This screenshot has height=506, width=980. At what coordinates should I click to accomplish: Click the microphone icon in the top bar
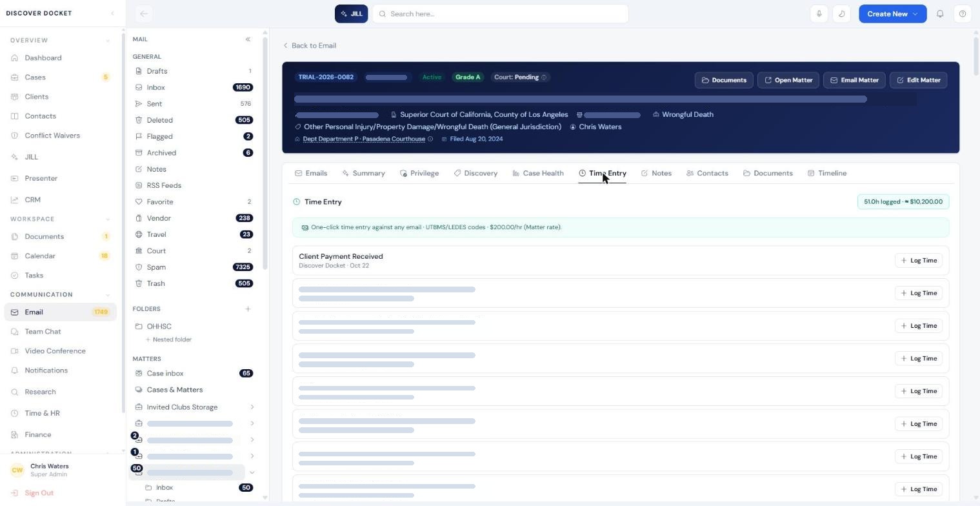(819, 14)
